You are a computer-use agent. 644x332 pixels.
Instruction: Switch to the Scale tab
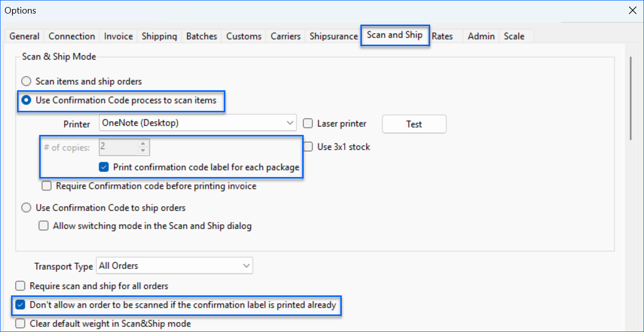[514, 36]
